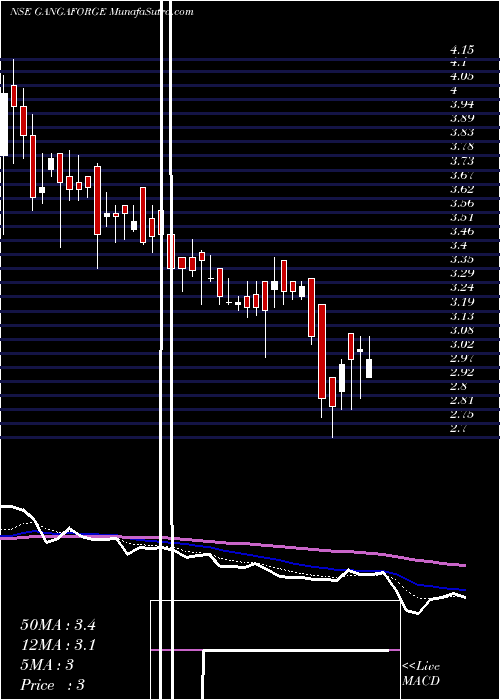
Task: Click the 3.62 price axis label
Action: pyautogui.click(x=462, y=189)
